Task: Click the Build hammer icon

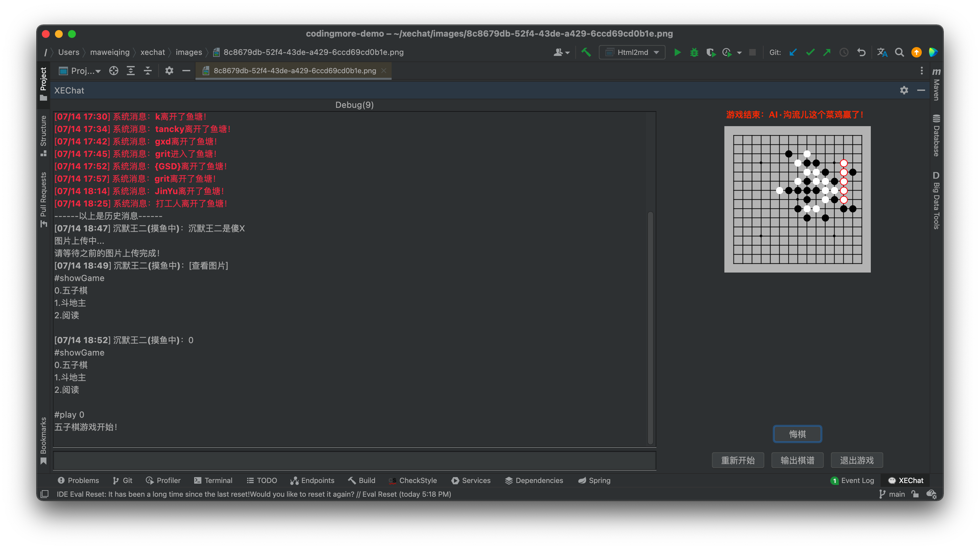Action: pos(586,53)
